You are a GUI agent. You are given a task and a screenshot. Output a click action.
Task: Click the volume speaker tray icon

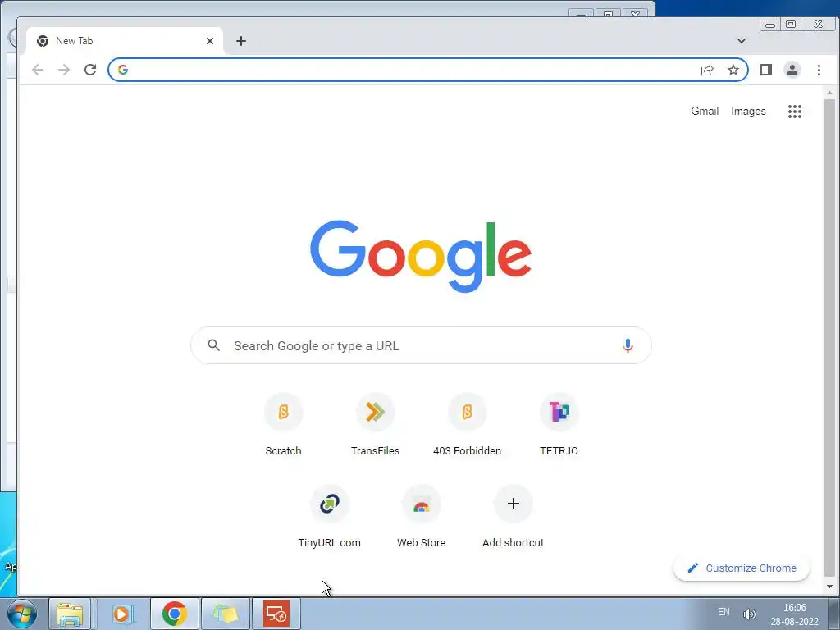750,614
